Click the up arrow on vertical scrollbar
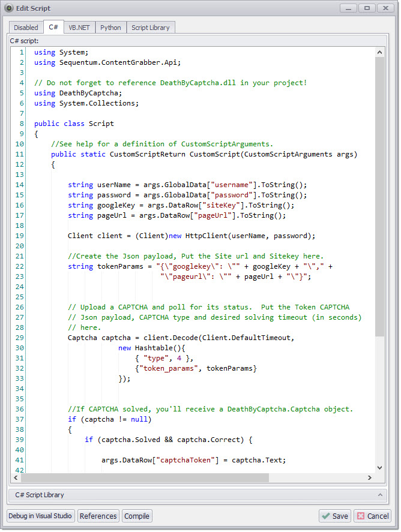The height and width of the screenshot is (532, 401). [x=379, y=52]
